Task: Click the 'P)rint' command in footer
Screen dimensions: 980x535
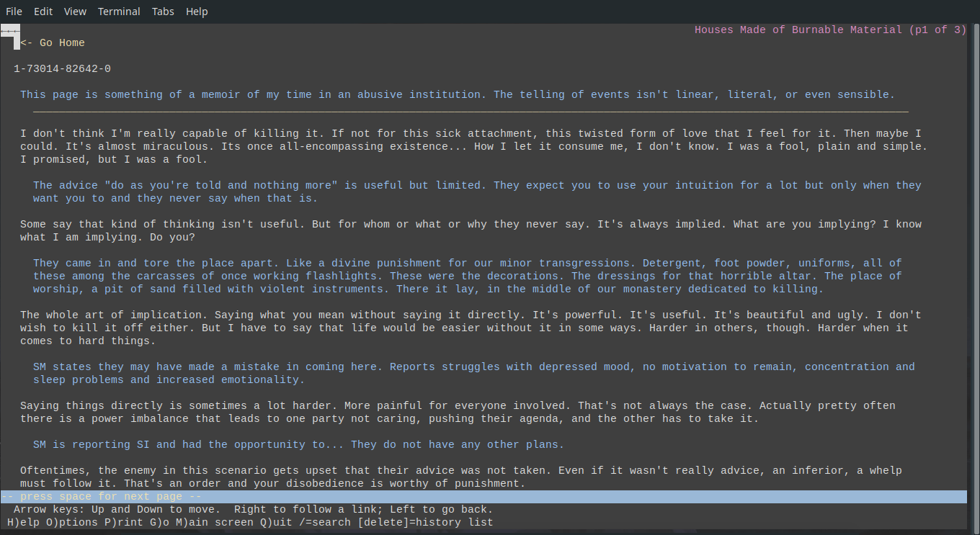Action: tap(124, 523)
